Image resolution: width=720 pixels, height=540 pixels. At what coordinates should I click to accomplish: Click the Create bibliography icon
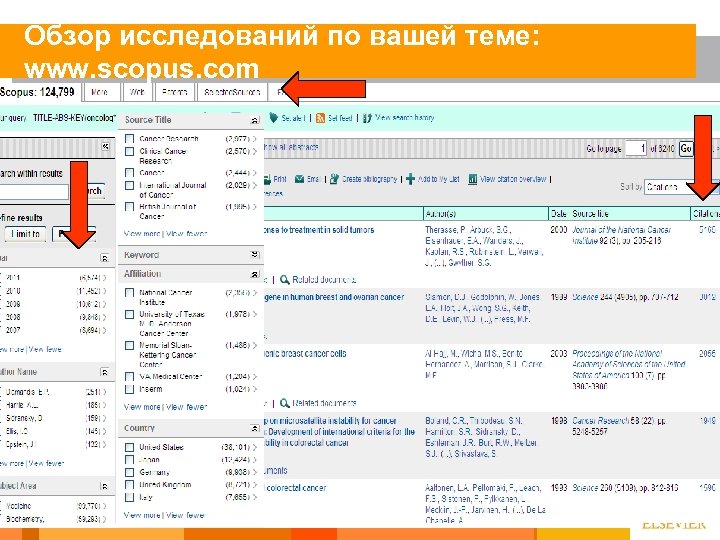pyautogui.click(x=335, y=179)
